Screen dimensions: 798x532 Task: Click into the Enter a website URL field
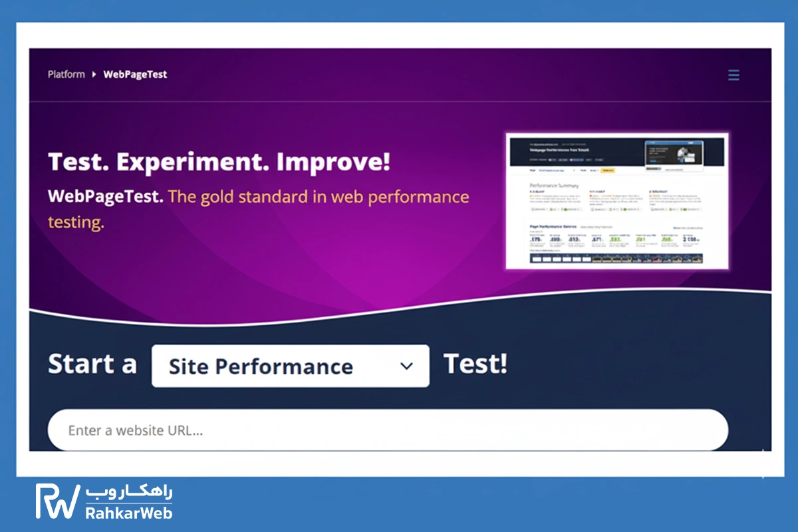tap(388, 430)
